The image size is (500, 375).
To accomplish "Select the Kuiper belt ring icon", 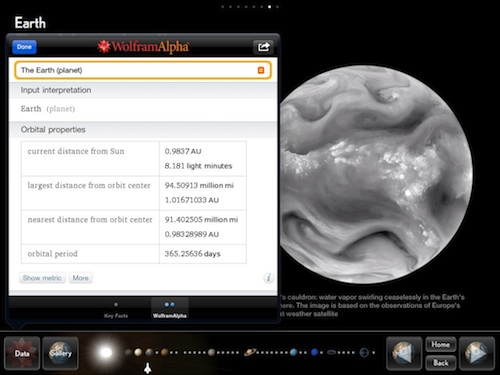I will (332, 352).
